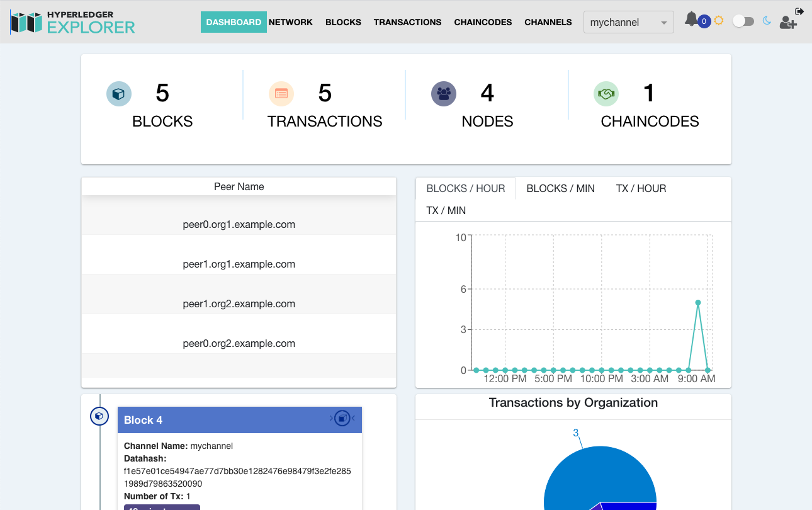Go to the TRANSACTIONS page
Screen dimensions: 812x510
(407, 22)
